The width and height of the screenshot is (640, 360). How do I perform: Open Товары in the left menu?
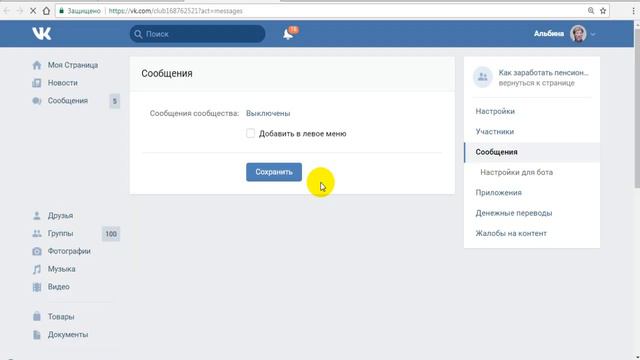[x=61, y=317]
